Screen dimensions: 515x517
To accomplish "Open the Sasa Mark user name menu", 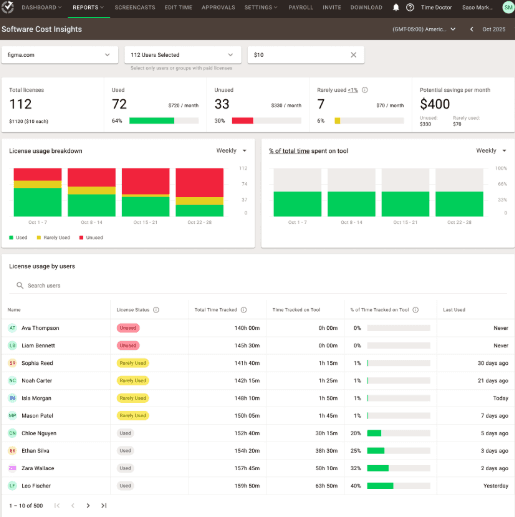I will tap(477, 7).
